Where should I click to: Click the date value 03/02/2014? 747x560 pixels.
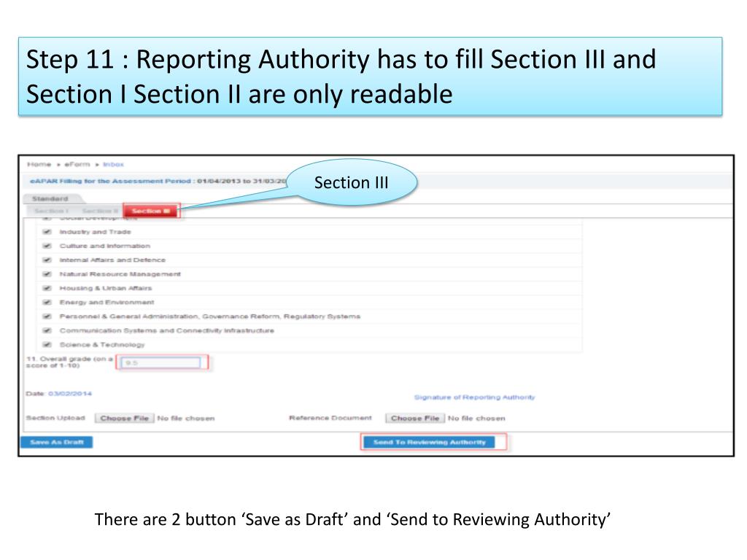coord(70,394)
